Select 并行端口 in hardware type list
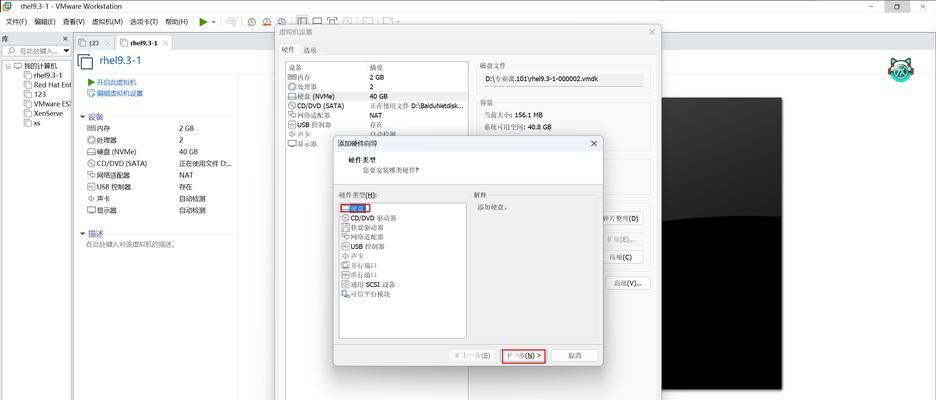The height and width of the screenshot is (400, 936). 359,265
